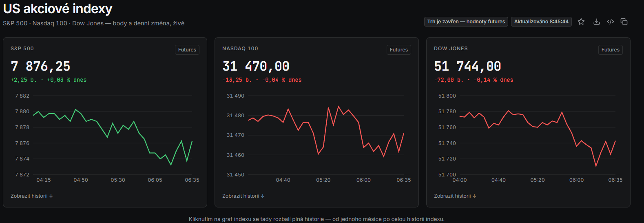This screenshot has height=223, width=644.
Task: Click the subtitle listing S&P 500, Nasdaq 100, Dow Jones
Action: pyautogui.click(x=93, y=23)
